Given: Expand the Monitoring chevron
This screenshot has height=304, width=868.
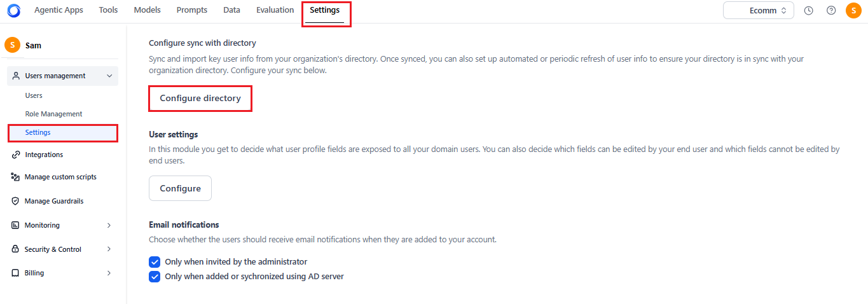Looking at the screenshot, I should click(109, 225).
